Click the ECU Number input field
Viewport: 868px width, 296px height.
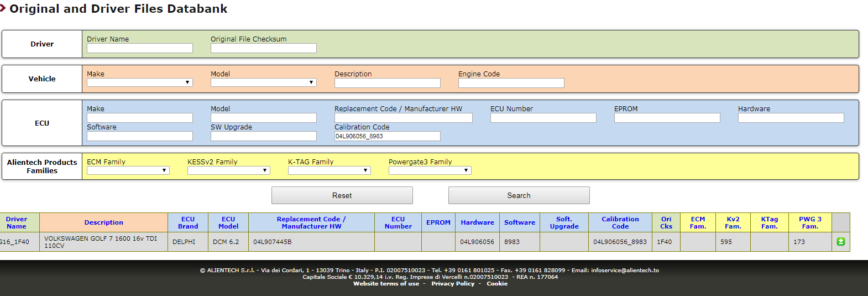pyautogui.click(x=543, y=118)
